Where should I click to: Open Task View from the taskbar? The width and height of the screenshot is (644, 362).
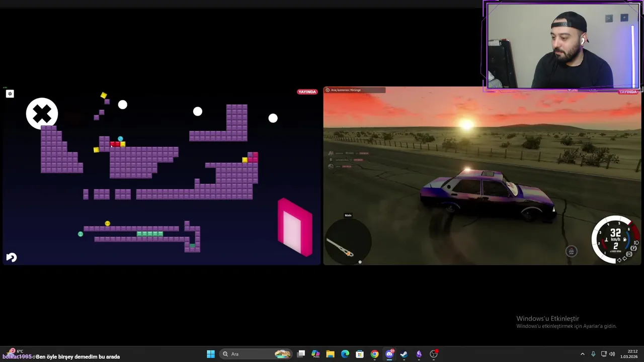coord(301,354)
